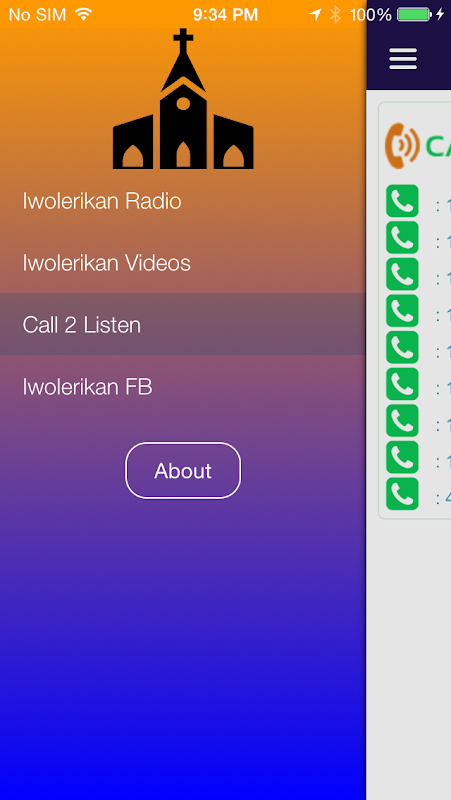Tap the sixth green phone call icon
Screen dimensions: 451x800
402,384
